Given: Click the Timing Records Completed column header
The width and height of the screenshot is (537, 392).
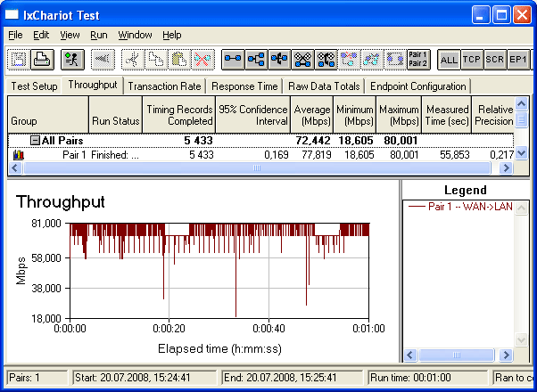Looking at the screenshot, I should 179,115.
